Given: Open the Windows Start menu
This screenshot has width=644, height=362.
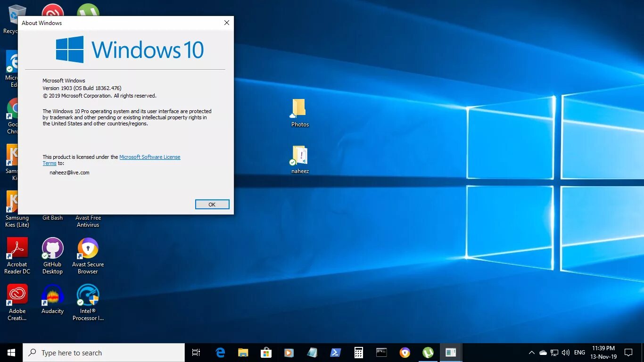Looking at the screenshot, I should 11,353.
